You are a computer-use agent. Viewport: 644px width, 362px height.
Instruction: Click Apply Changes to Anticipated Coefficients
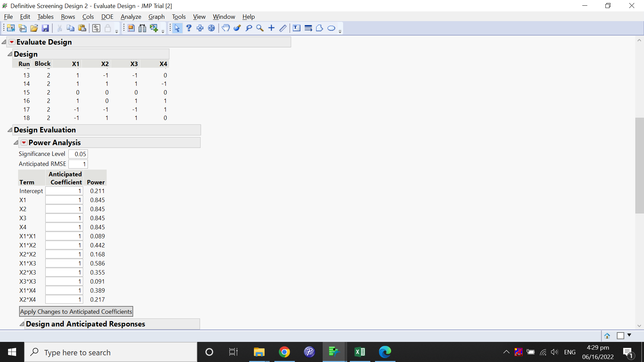76,311
